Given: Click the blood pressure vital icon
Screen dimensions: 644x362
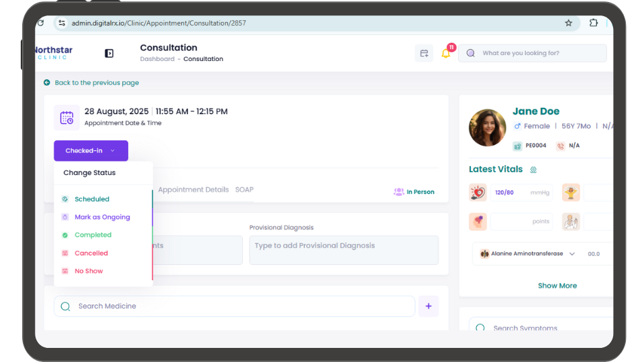Looking at the screenshot, I should click(x=478, y=192).
